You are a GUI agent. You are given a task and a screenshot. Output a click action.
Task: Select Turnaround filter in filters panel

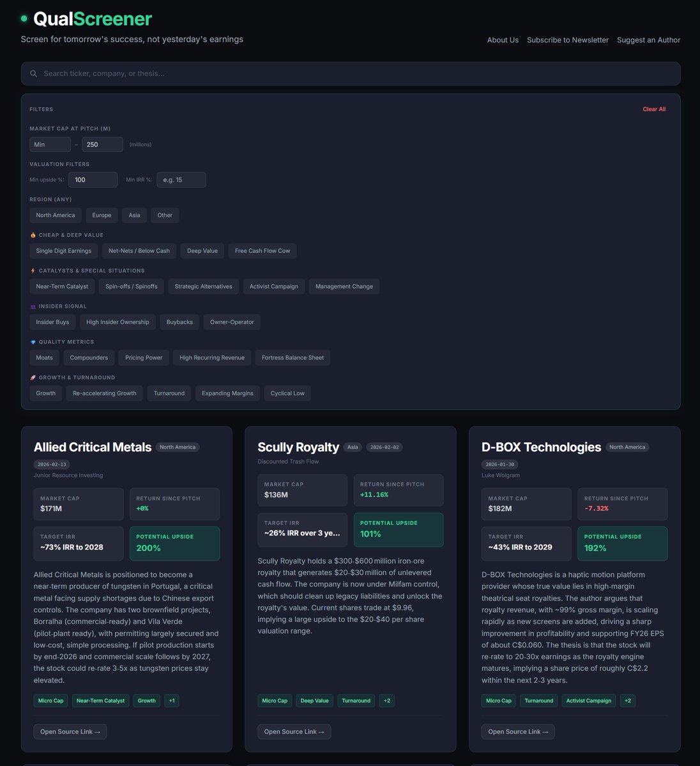pyautogui.click(x=169, y=393)
